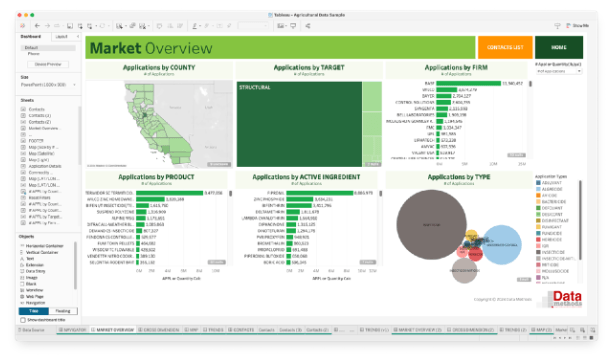613x363 pixels.
Task: Switch to Floating layout mode
Action: [x=63, y=311]
